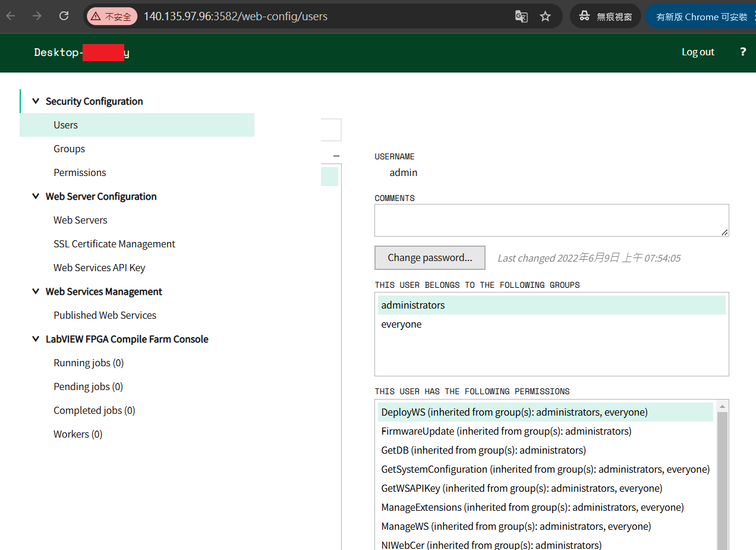Click inside the Comments text area
Screen dimensions: 756x550
click(x=552, y=220)
